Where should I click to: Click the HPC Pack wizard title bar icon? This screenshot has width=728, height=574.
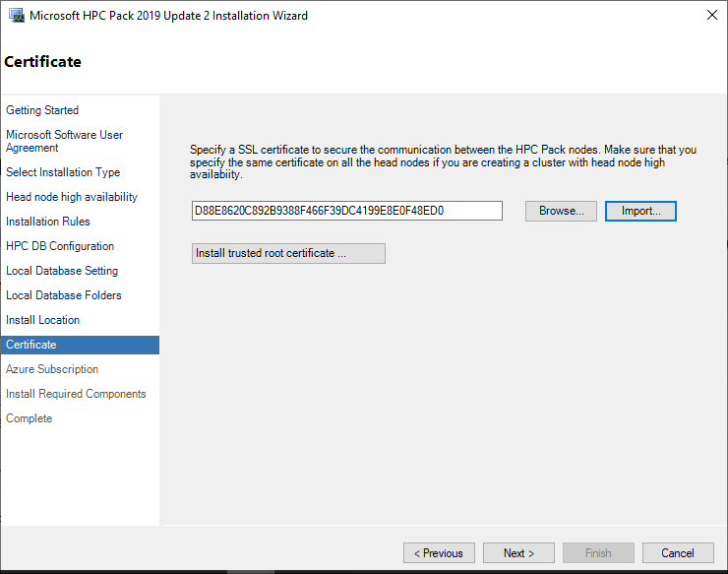(17, 16)
